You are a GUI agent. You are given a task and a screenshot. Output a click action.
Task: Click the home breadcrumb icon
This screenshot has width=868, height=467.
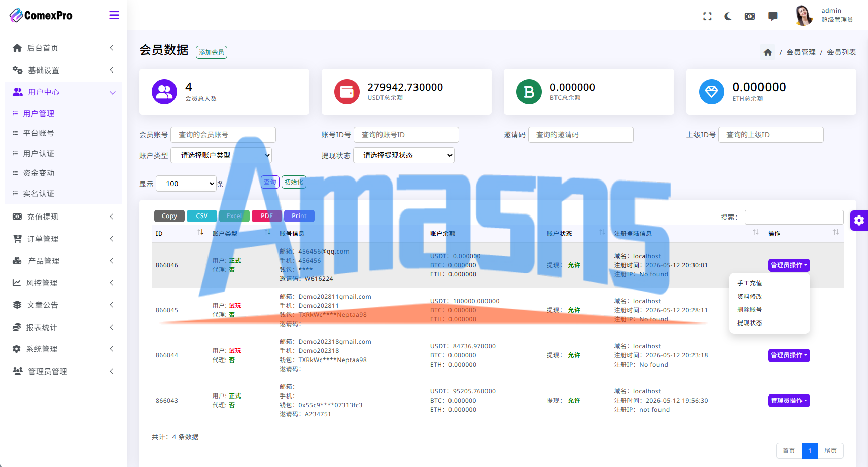(x=768, y=52)
